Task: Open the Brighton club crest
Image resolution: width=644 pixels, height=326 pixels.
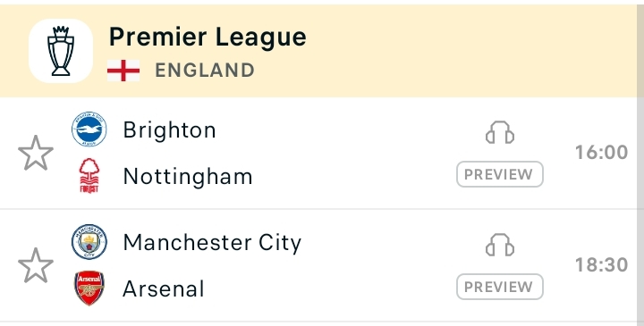Action: [x=89, y=130]
